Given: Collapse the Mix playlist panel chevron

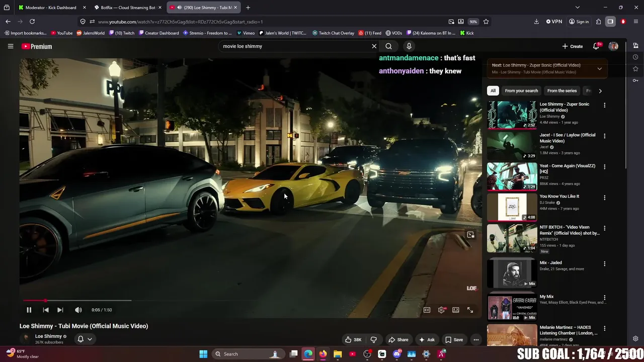Looking at the screenshot, I should coord(599,68).
